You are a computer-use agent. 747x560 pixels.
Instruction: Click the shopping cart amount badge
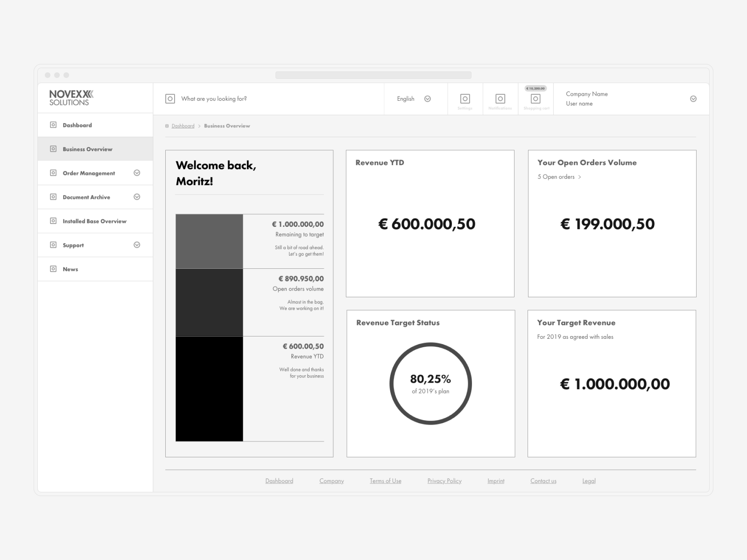[x=536, y=88]
